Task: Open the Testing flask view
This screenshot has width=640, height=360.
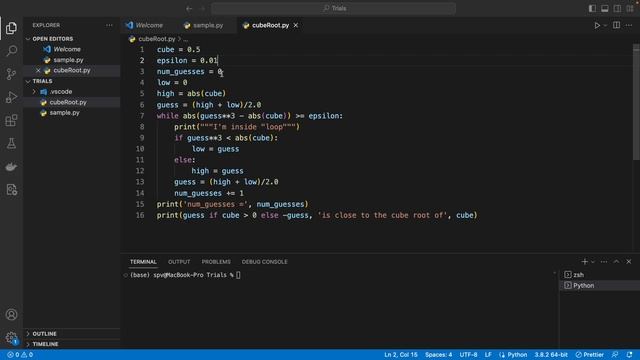Action: (x=11, y=143)
